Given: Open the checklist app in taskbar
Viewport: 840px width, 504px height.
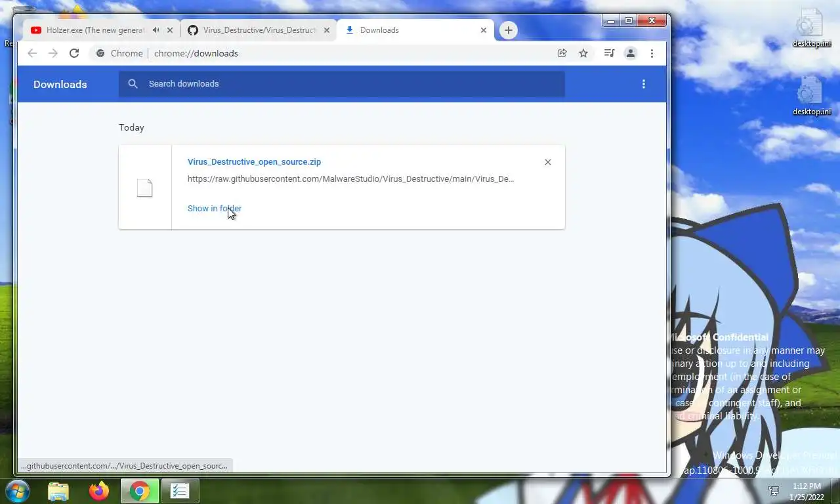Looking at the screenshot, I should click(x=180, y=491).
